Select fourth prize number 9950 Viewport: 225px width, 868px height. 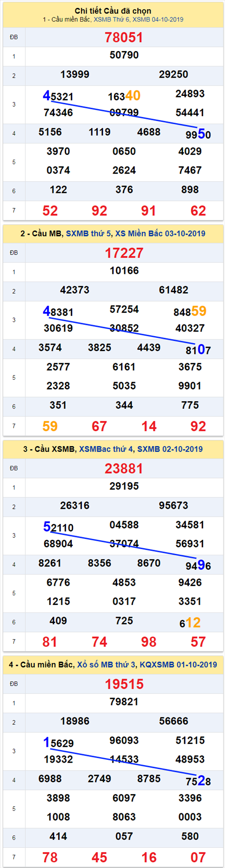[198, 134]
